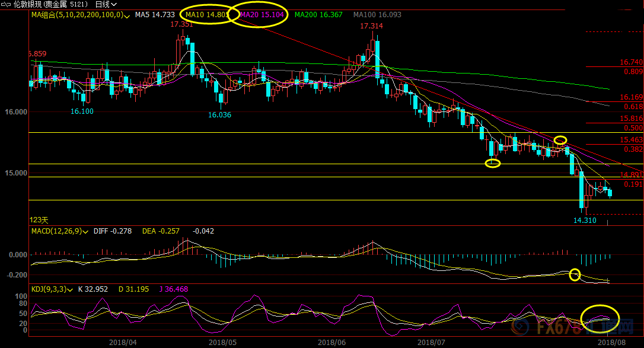Click the circled MA10 14.805 label
This screenshot has width=644, height=348.
[x=206, y=14]
